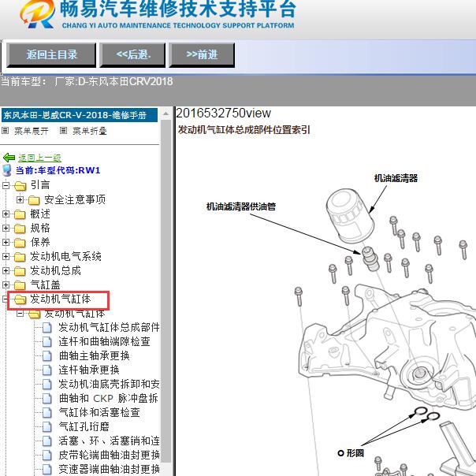476x476 pixels.
Task: Select the 规格 folder icon
Action: tap(20, 229)
